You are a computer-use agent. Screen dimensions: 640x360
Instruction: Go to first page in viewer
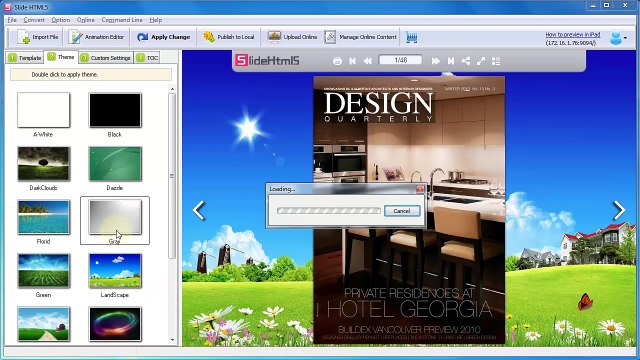click(352, 61)
